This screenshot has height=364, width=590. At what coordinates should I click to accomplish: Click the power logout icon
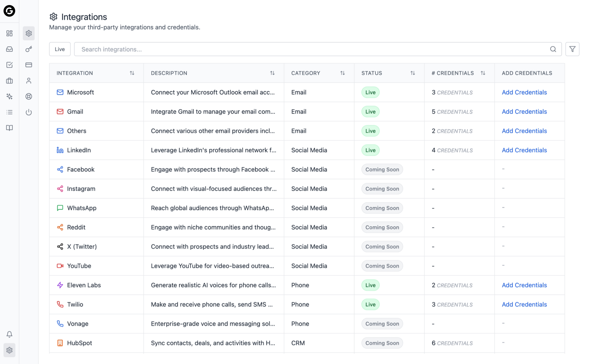(29, 112)
